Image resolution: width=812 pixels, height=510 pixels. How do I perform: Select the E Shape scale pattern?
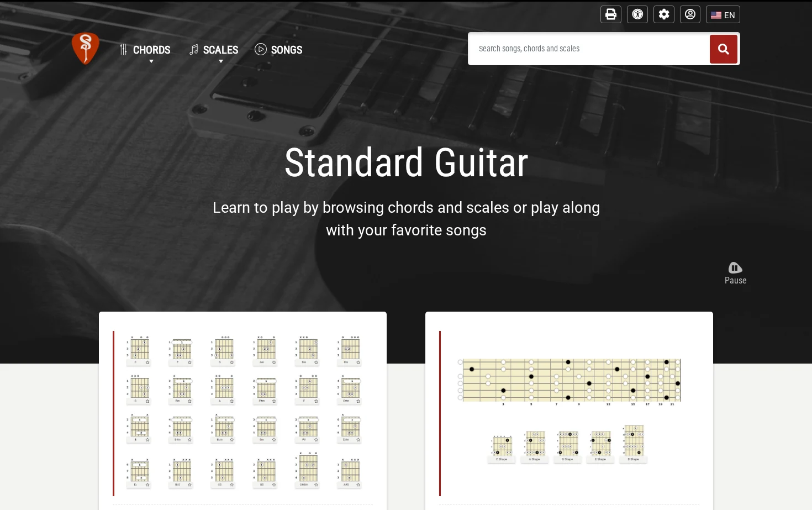pyautogui.click(x=600, y=446)
